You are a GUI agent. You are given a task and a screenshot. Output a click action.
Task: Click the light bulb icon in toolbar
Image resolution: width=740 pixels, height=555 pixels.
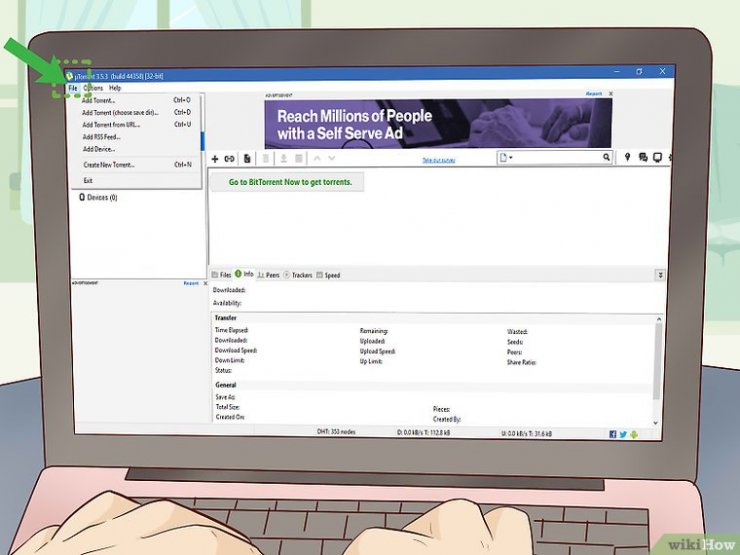[627, 157]
